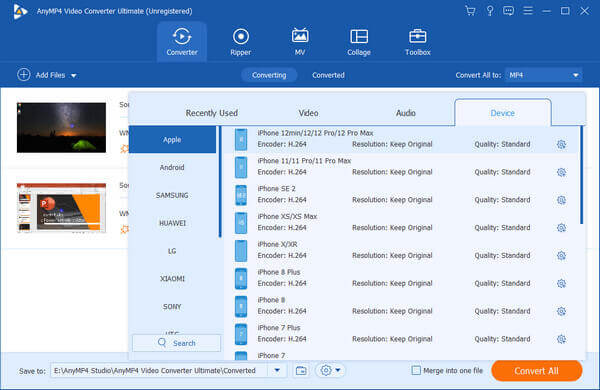Click the device list scrollbar
Screen dimensions: 600x390
582,175
